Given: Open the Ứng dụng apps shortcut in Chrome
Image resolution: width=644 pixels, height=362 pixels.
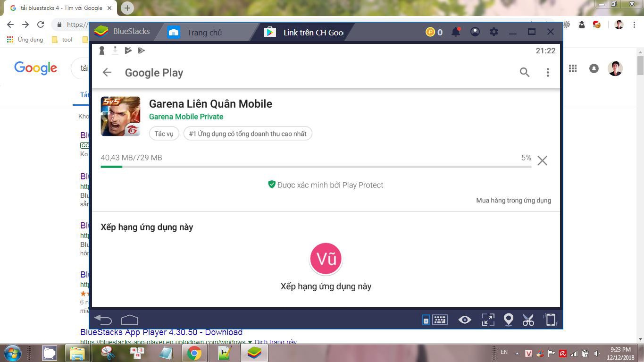Looking at the screenshot, I should click(x=25, y=40).
